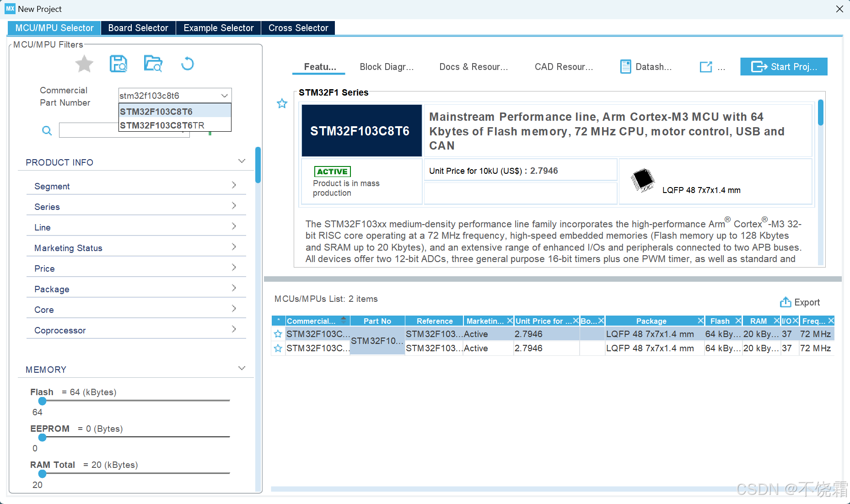Remove the Board column with its X
The width and height of the screenshot is (850, 504).
(x=601, y=321)
